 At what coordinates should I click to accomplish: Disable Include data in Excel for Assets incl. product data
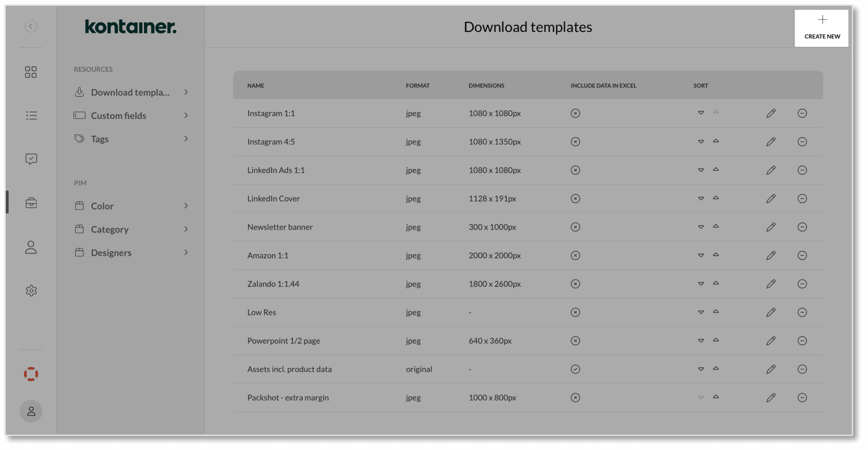(x=575, y=369)
